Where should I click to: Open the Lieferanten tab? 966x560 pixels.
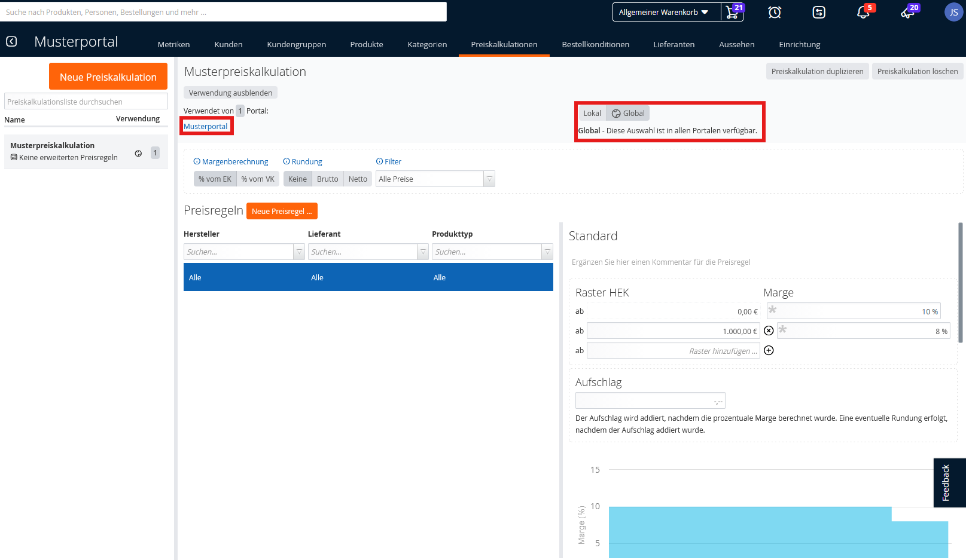pos(674,44)
